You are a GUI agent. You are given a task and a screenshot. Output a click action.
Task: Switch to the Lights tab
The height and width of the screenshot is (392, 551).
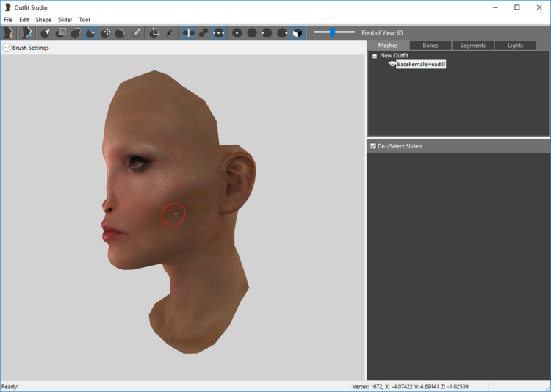[x=516, y=46]
